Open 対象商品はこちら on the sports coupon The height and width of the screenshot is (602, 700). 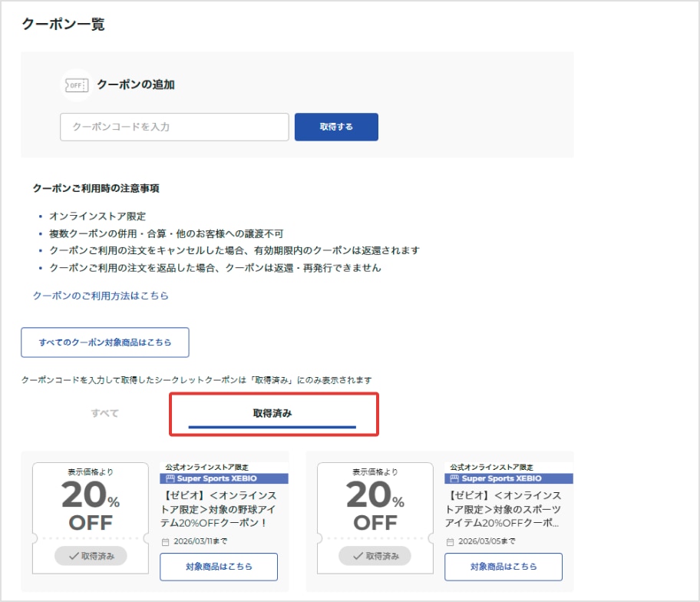pyautogui.click(x=503, y=567)
